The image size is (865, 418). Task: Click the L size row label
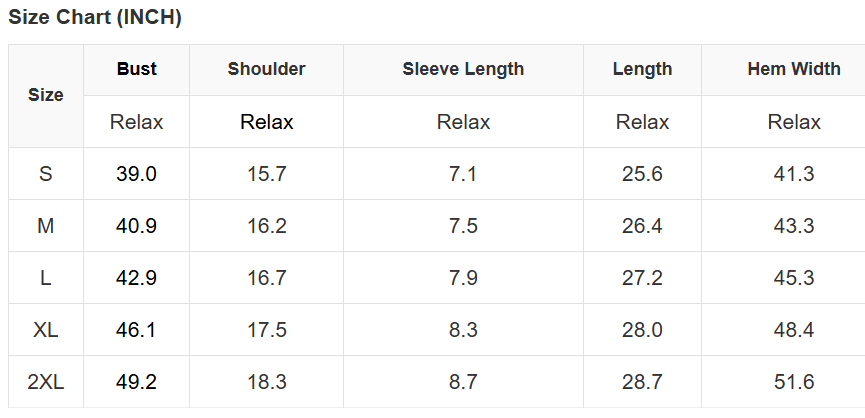tap(45, 278)
